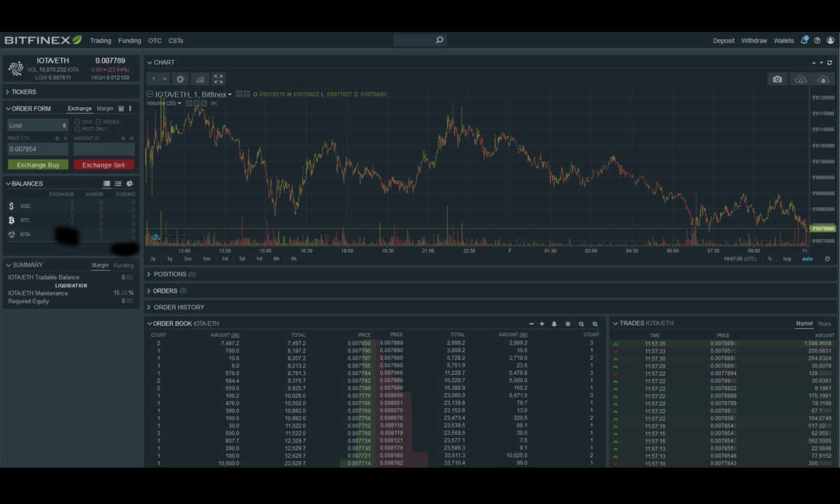Open the chart settings gear
Viewport: 840px width, 504px height.
pyautogui.click(x=180, y=80)
